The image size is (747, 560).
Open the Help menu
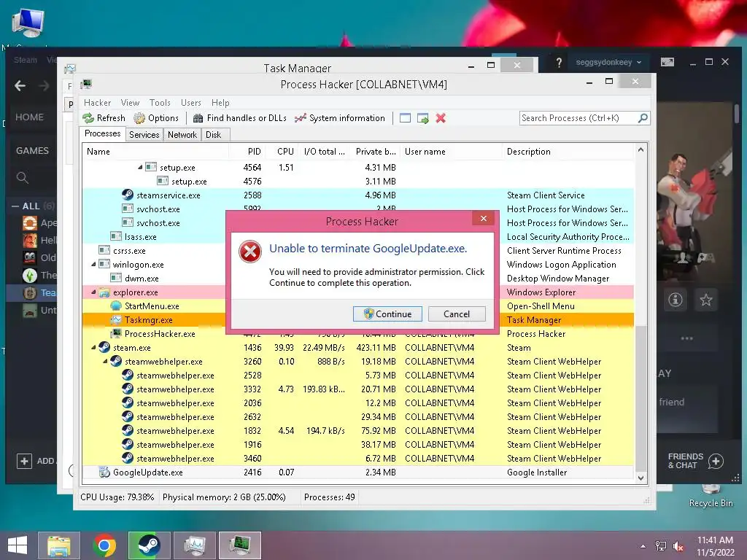coord(220,103)
